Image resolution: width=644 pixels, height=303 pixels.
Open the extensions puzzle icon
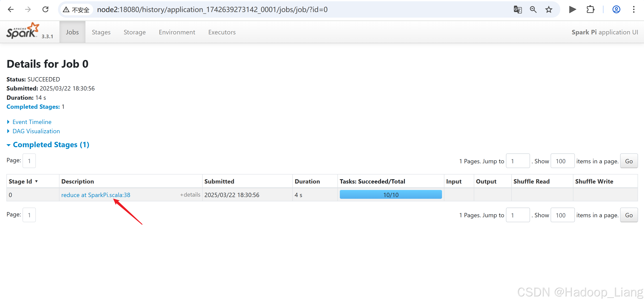[x=590, y=9]
